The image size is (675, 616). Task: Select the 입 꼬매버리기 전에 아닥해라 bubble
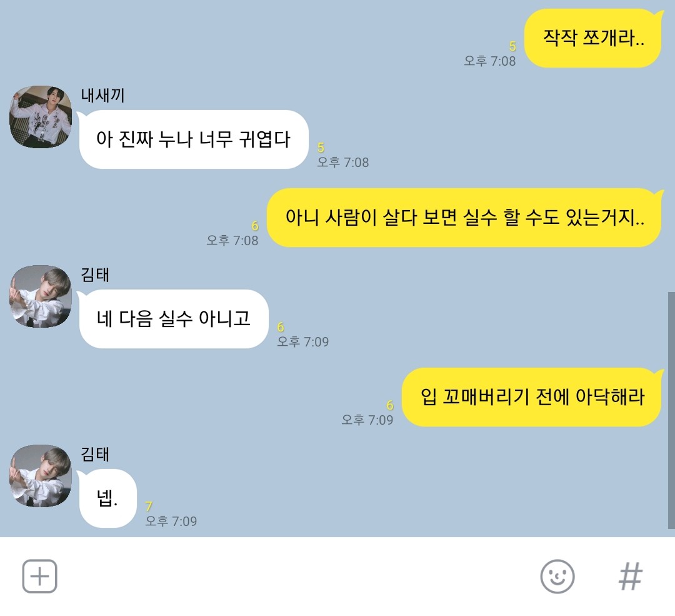[531, 397]
